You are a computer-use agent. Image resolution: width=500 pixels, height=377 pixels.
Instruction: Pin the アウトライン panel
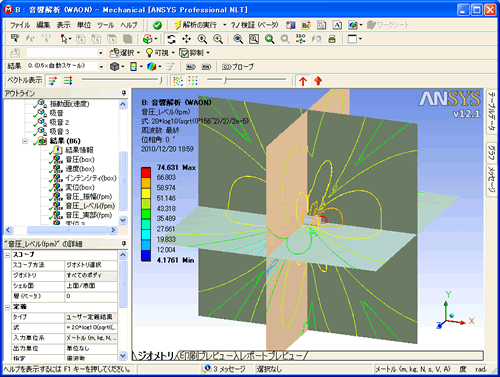pos(124,93)
